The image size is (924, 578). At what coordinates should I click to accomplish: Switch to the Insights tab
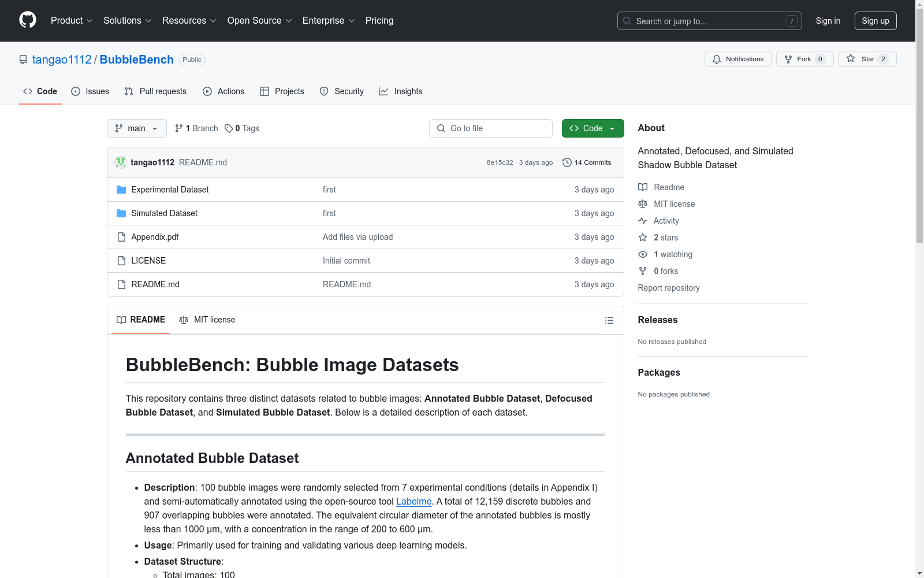pyautogui.click(x=401, y=91)
